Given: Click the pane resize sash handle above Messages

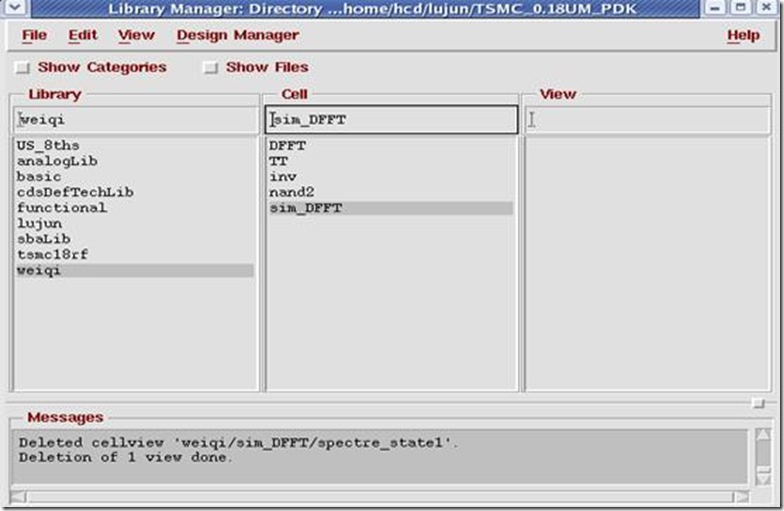Looking at the screenshot, I should tap(757, 403).
